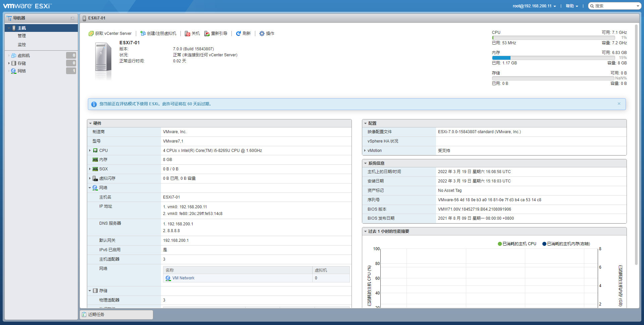Collapse the 网络 hardware section
The image size is (644, 325).
click(90, 188)
